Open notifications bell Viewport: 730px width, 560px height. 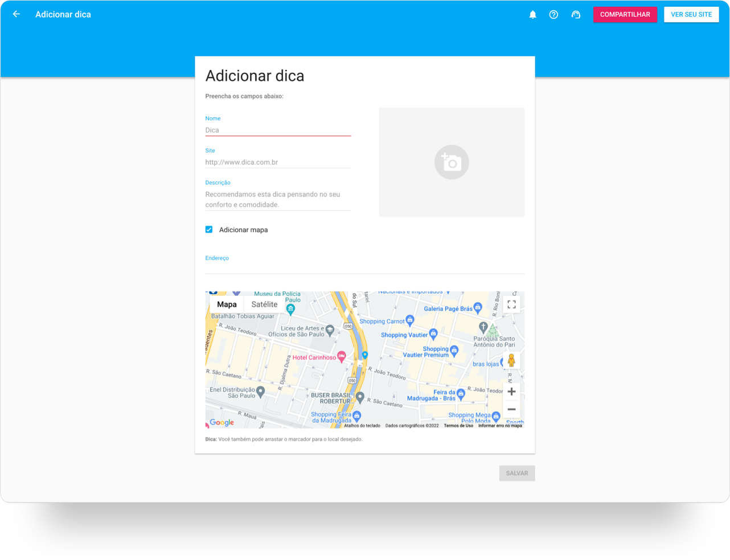tap(532, 15)
